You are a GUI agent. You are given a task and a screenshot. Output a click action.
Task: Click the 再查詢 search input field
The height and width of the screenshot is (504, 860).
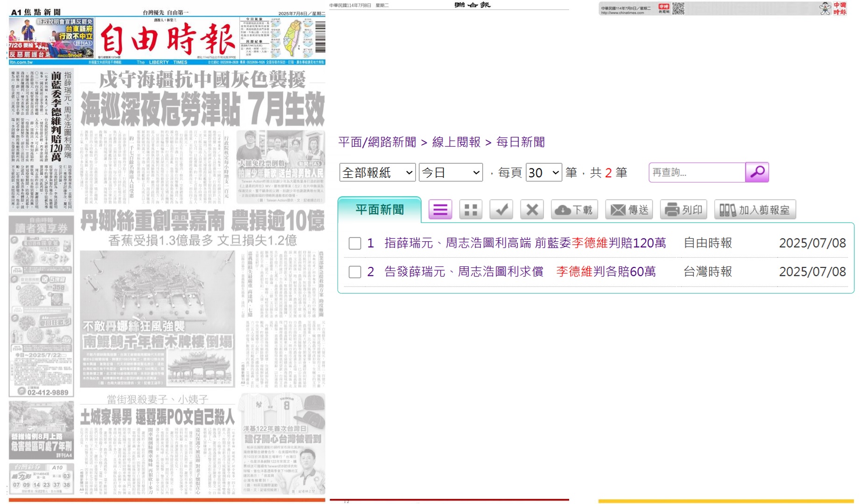pyautogui.click(x=697, y=172)
